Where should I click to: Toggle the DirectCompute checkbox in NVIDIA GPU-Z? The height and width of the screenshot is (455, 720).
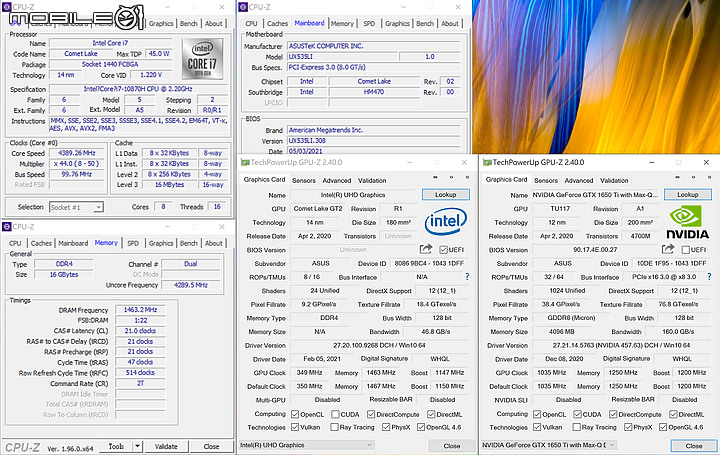[613, 414]
